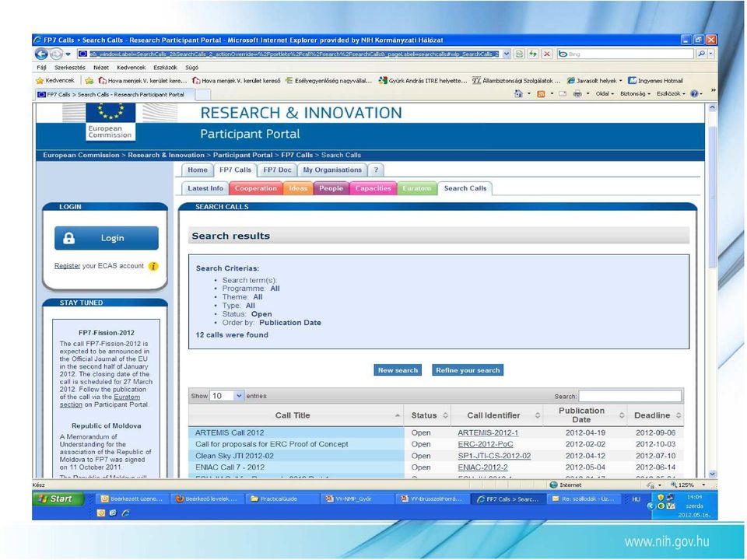Open the ENIAC-2012-2 call identifier link

coord(482,467)
